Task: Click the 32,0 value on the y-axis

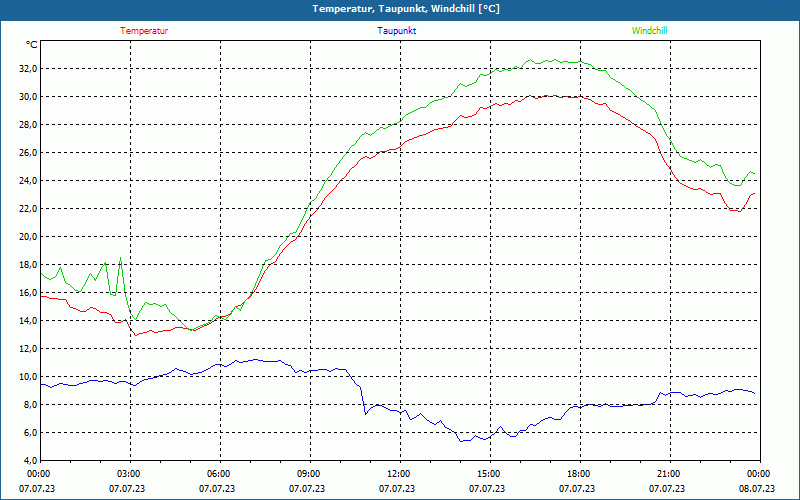Action: pyautogui.click(x=28, y=69)
